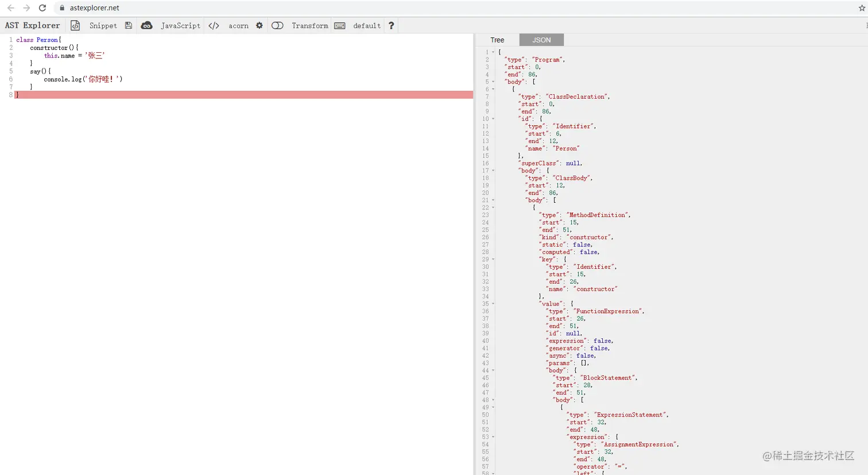Bookmark this page with the star icon
This screenshot has height=475, width=868.
[862, 8]
